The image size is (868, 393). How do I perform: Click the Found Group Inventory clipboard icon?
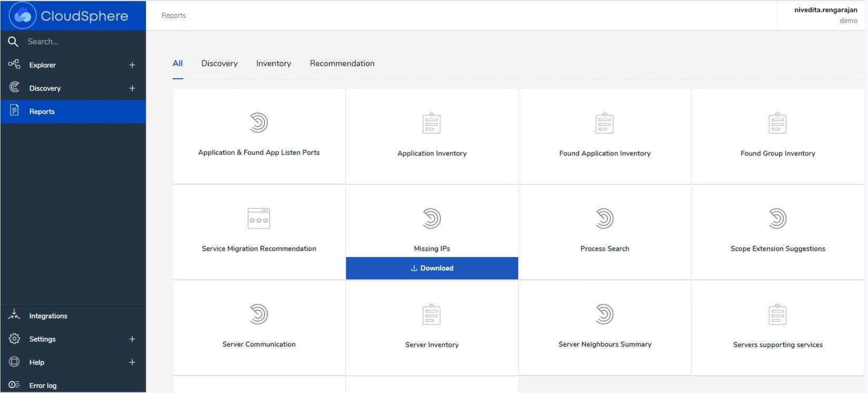click(x=778, y=123)
